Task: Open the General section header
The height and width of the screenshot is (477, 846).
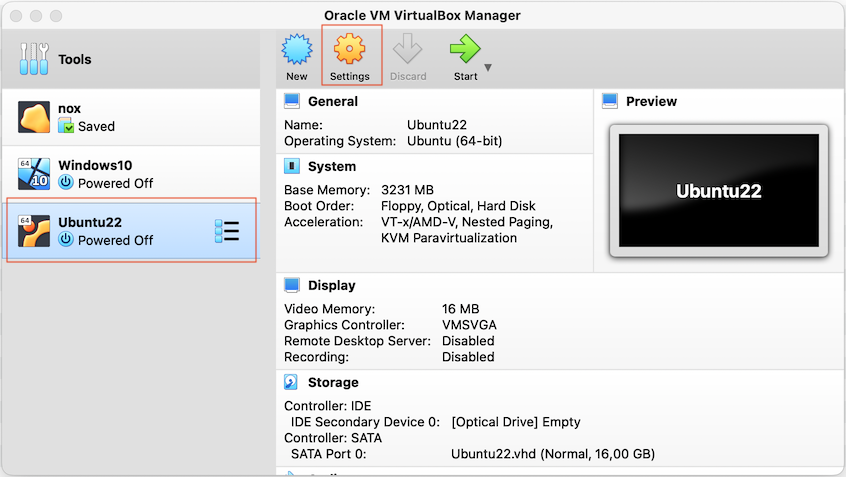Action: click(x=332, y=101)
